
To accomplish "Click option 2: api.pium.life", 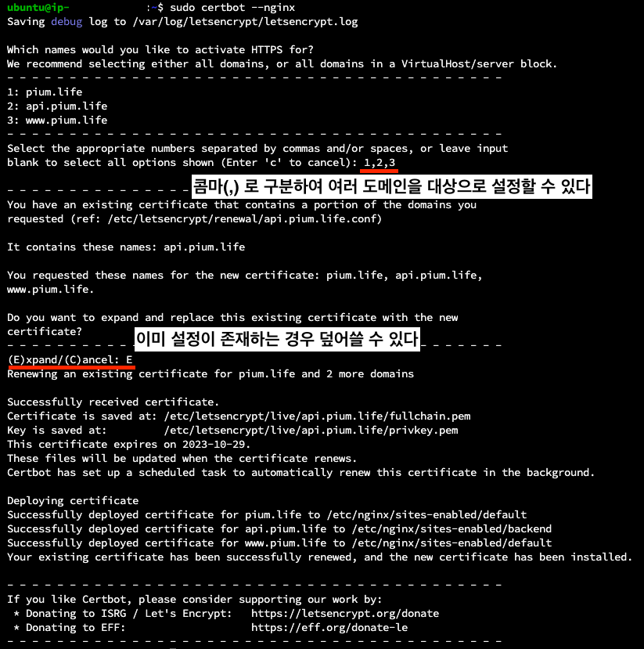I will (57, 106).
